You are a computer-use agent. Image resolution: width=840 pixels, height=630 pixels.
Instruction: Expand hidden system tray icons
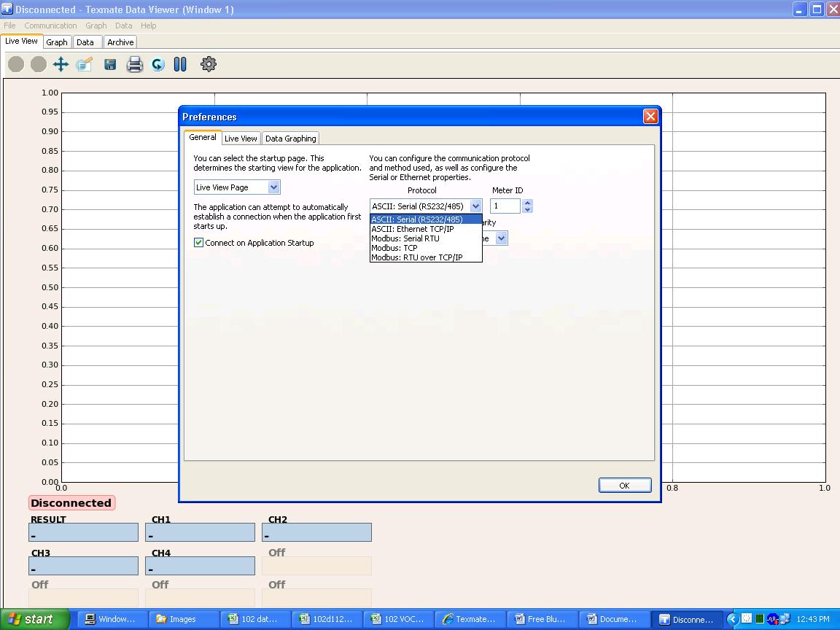coord(732,619)
